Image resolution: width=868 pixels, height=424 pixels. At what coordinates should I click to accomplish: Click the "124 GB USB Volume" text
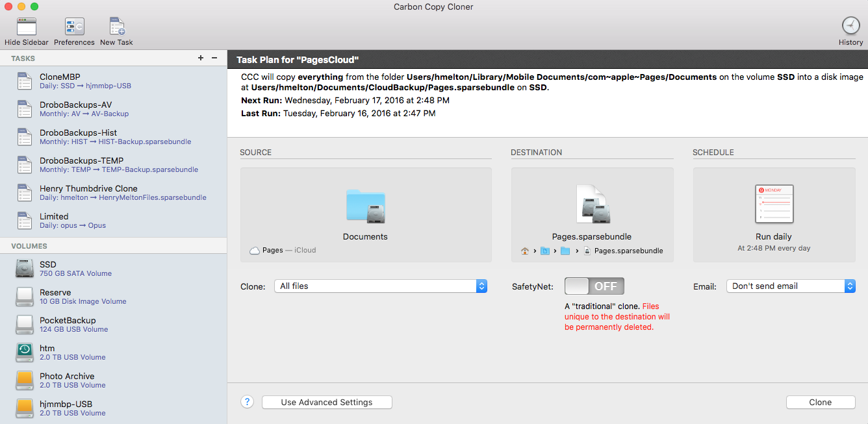click(x=74, y=329)
